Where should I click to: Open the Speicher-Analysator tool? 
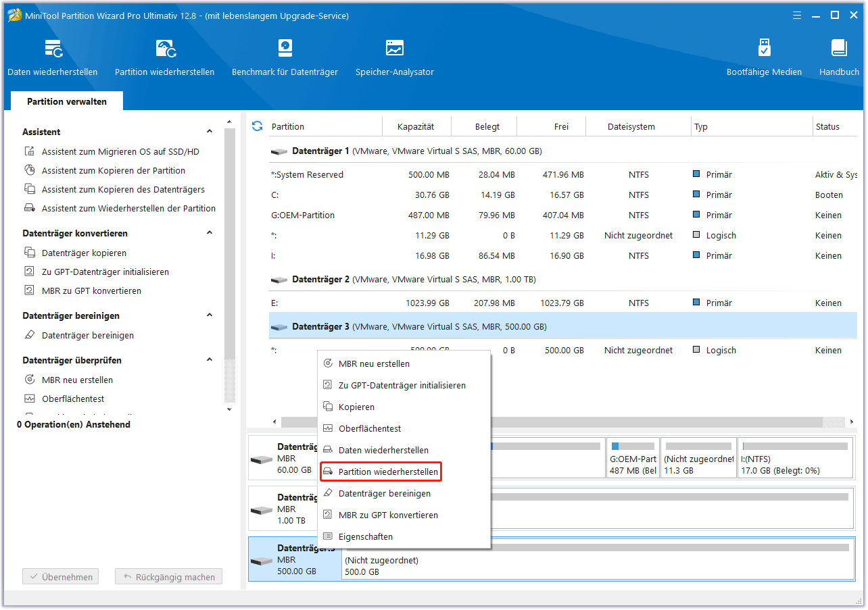395,58
